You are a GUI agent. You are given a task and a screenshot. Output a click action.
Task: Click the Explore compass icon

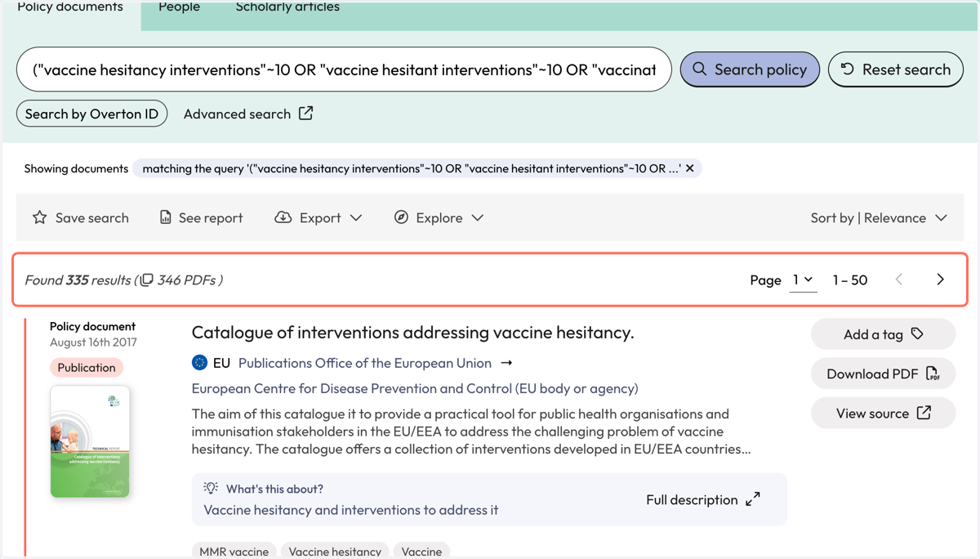click(401, 217)
